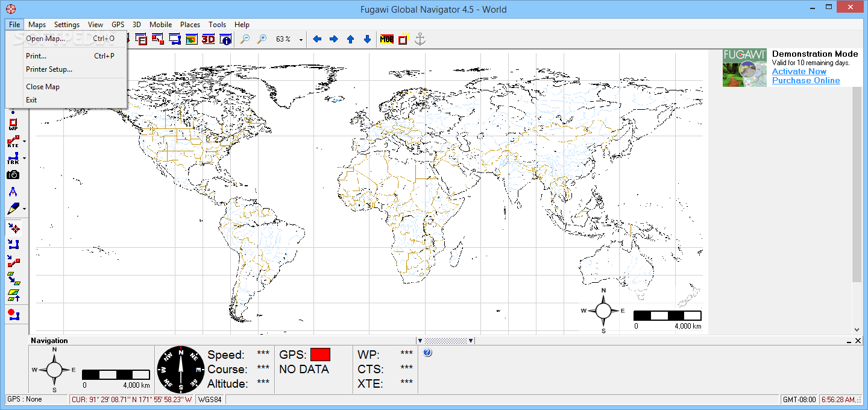Click the navigation panel compass dial
This screenshot has height=410, width=868.
[x=181, y=370]
